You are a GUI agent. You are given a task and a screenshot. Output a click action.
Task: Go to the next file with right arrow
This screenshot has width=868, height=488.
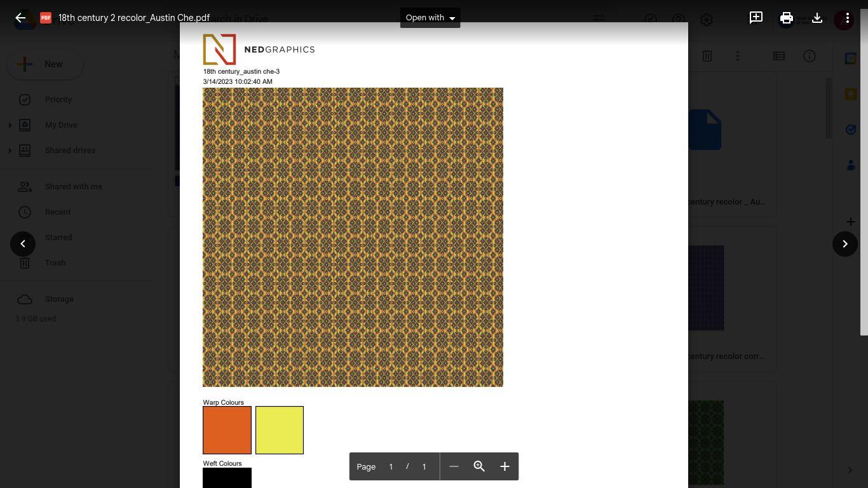click(x=845, y=244)
